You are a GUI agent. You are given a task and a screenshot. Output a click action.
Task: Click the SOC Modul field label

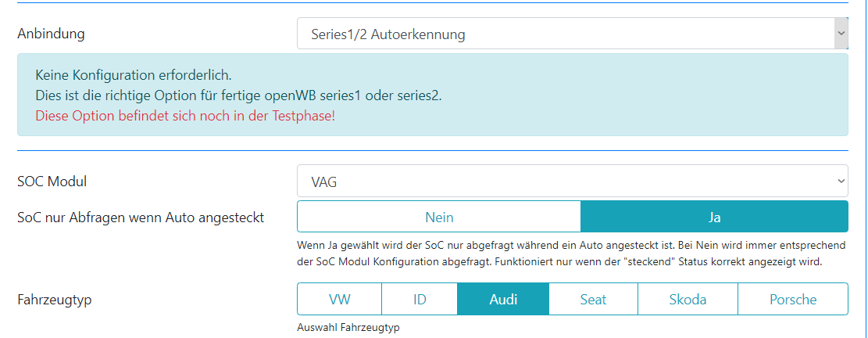52,182
